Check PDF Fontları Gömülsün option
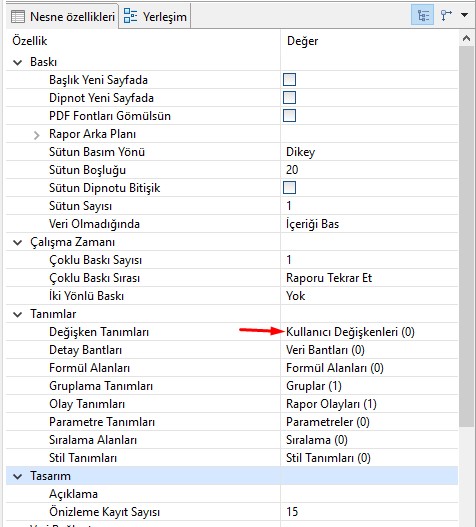 289,116
